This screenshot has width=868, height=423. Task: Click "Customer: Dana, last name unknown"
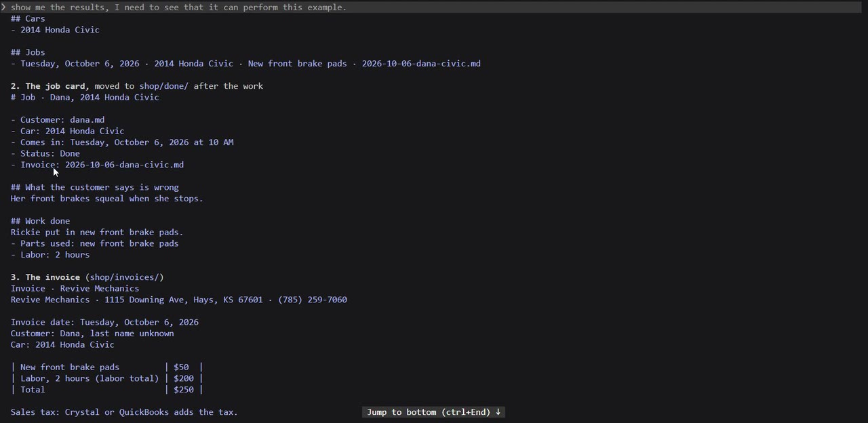[x=92, y=334]
